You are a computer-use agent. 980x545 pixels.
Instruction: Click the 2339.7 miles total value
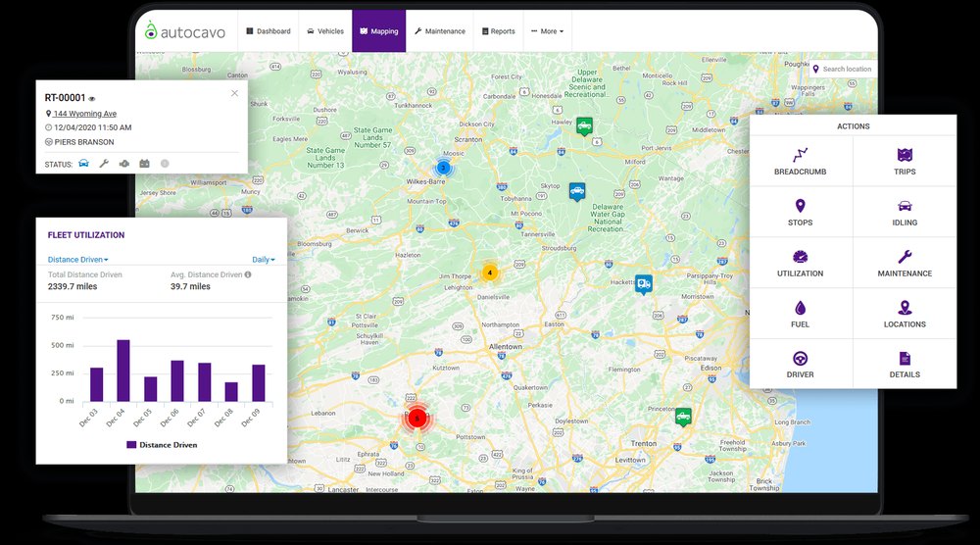tap(73, 287)
